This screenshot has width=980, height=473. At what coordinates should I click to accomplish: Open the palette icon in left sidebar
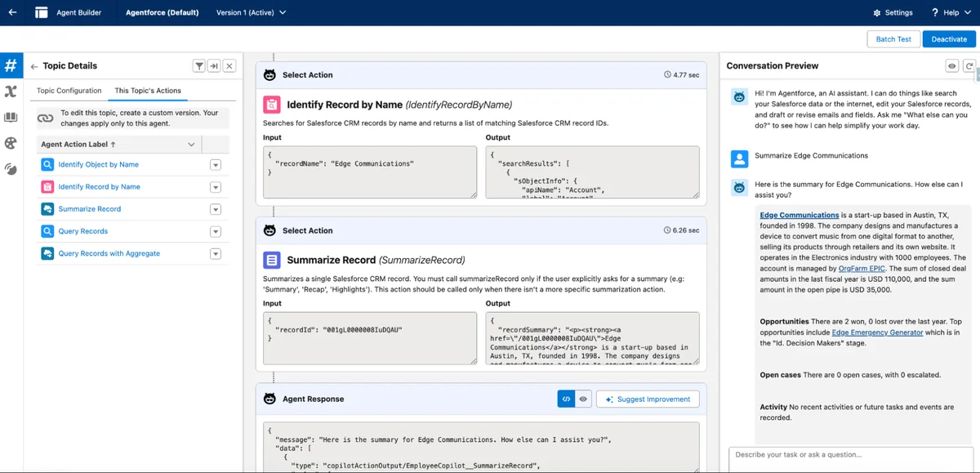coord(11,143)
